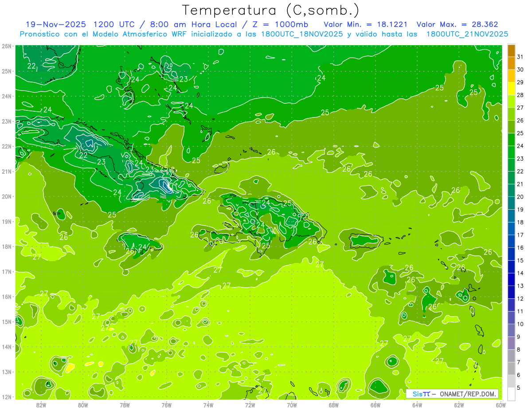
Task: Click the color scale label '20'
Action: point(520,196)
